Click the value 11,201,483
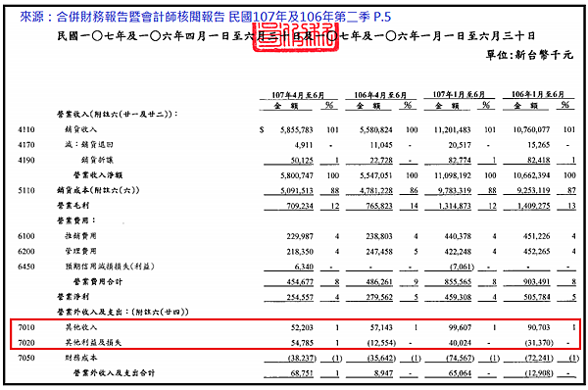 coord(452,130)
